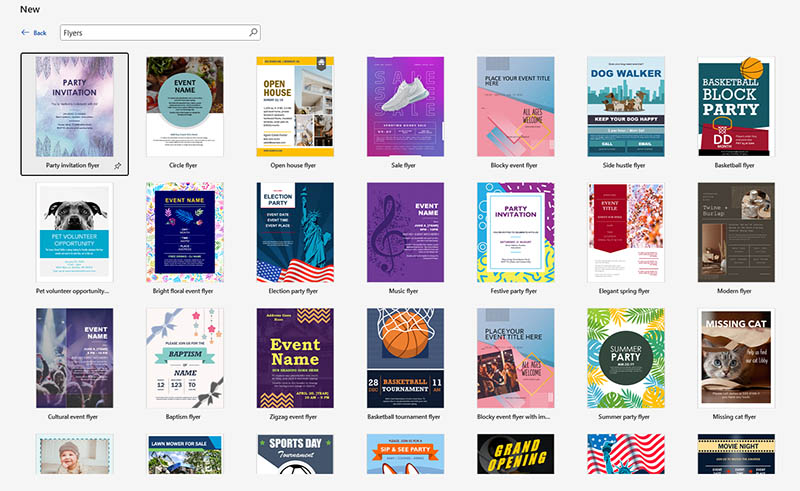Open the Circle flyer template
This screenshot has height=491, width=800.
(184, 105)
